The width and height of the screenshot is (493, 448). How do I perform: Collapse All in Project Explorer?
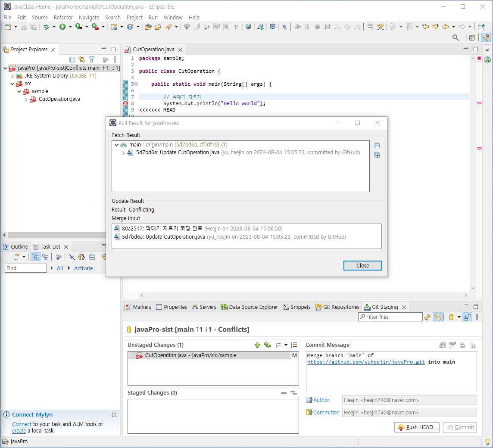click(x=72, y=59)
